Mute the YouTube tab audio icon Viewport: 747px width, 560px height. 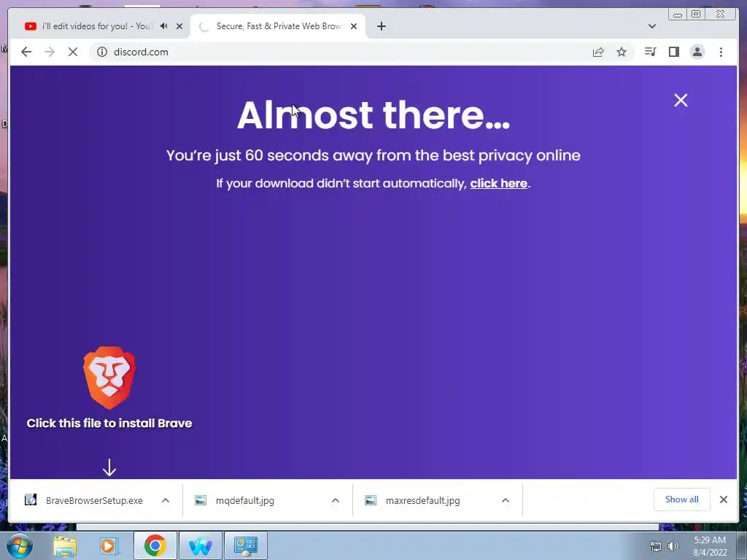pyautogui.click(x=164, y=26)
